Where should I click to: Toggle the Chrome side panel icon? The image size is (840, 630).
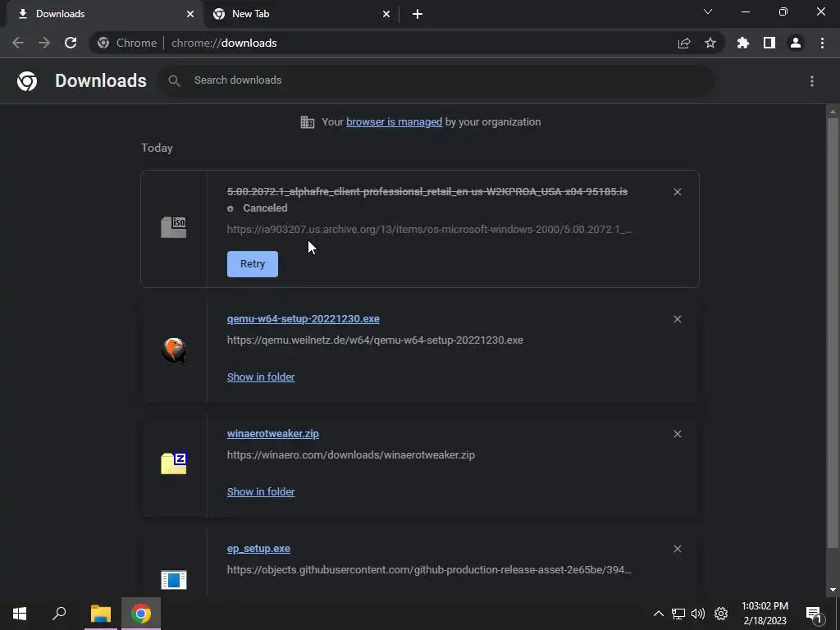tap(769, 43)
